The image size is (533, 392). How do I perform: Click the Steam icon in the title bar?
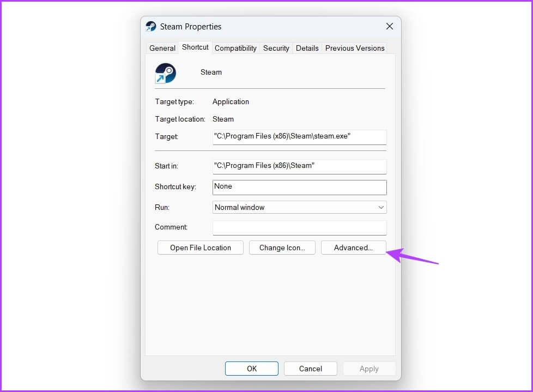pos(150,27)
